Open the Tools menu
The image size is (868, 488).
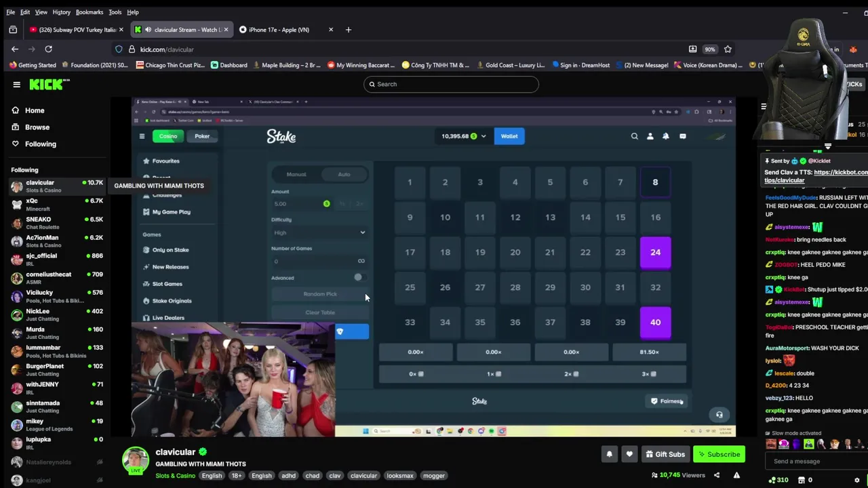115,12
